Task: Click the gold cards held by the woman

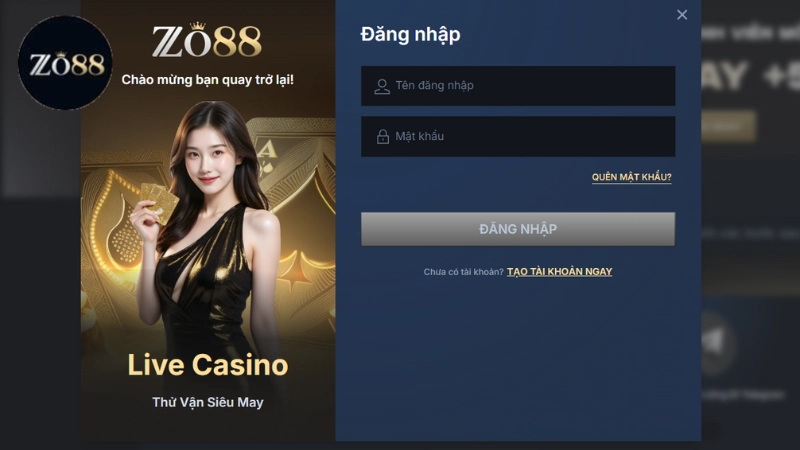Action: pyautogui.click(x=159, y=202)
